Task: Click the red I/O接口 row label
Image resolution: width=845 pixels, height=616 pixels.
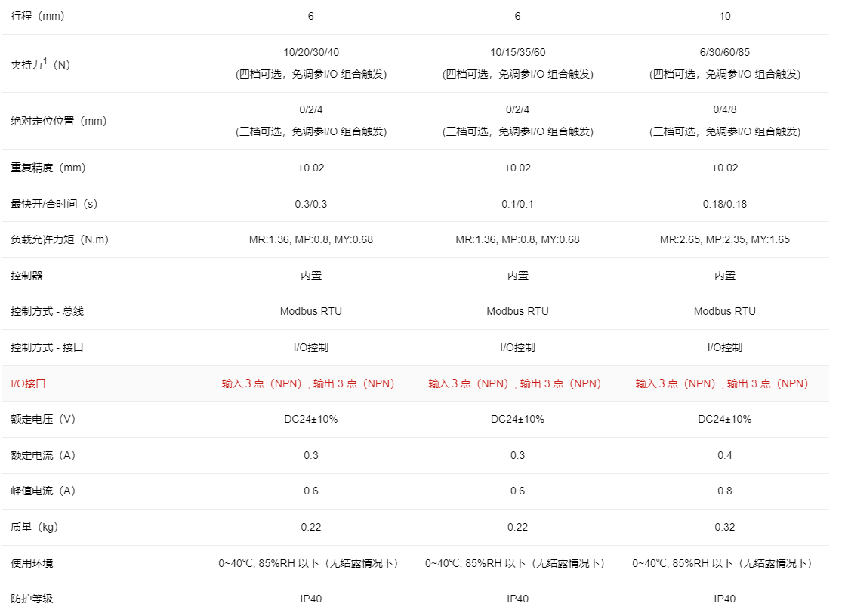Action: [x=29, y=383]
